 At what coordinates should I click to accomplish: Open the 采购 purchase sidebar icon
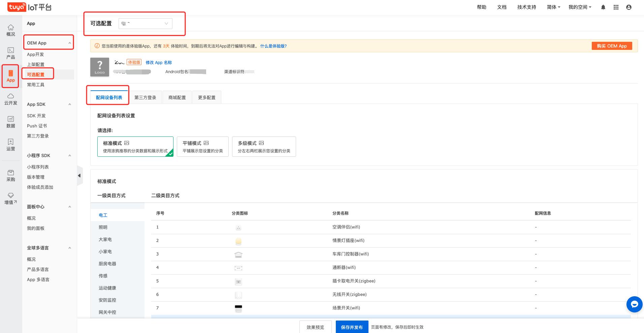click(11, 176)
